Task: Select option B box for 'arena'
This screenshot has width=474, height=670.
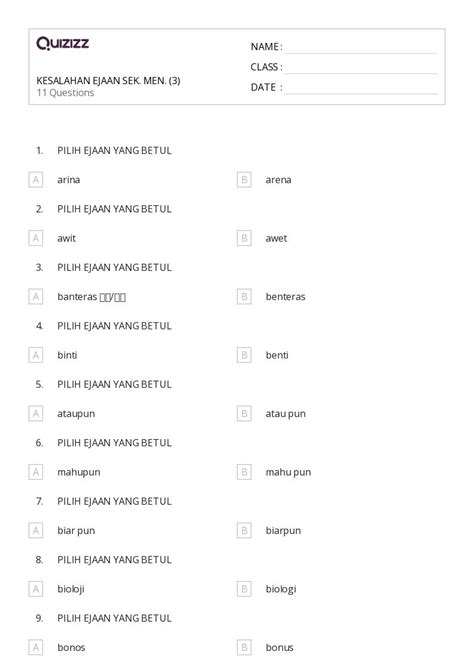Action: click(x=244, y=179)
